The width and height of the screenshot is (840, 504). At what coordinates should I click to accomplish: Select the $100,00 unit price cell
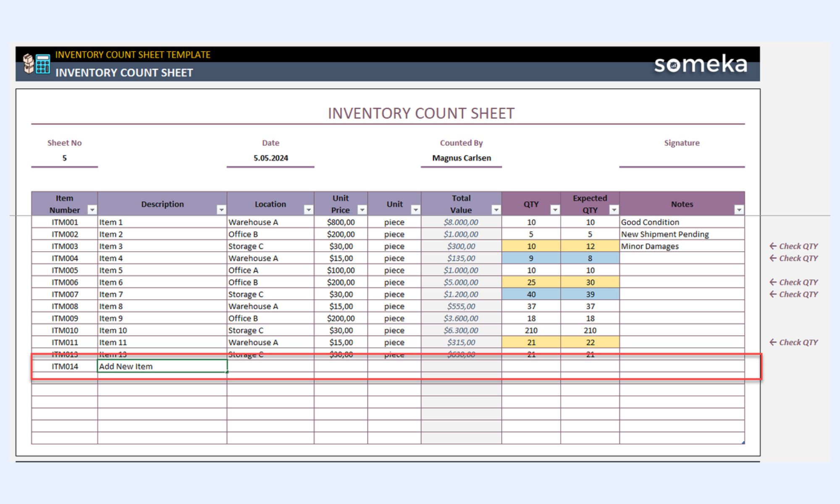(x=341, y=270)
